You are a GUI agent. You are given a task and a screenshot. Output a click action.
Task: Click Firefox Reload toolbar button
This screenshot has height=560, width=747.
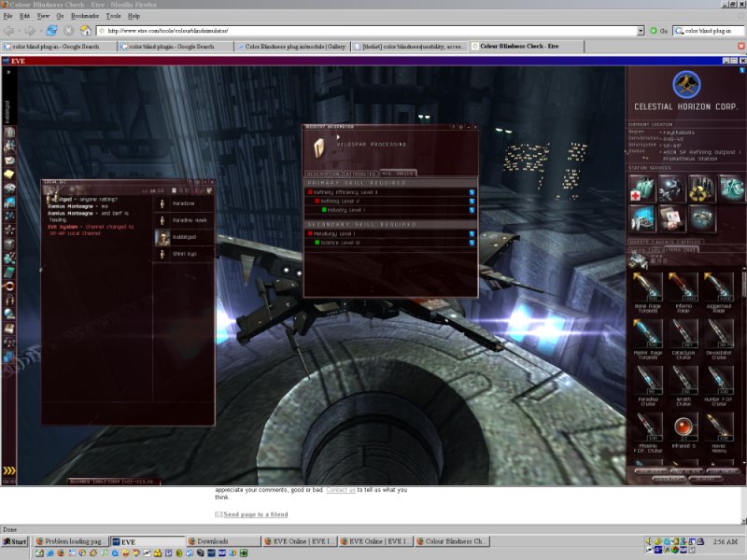point(51,31)
